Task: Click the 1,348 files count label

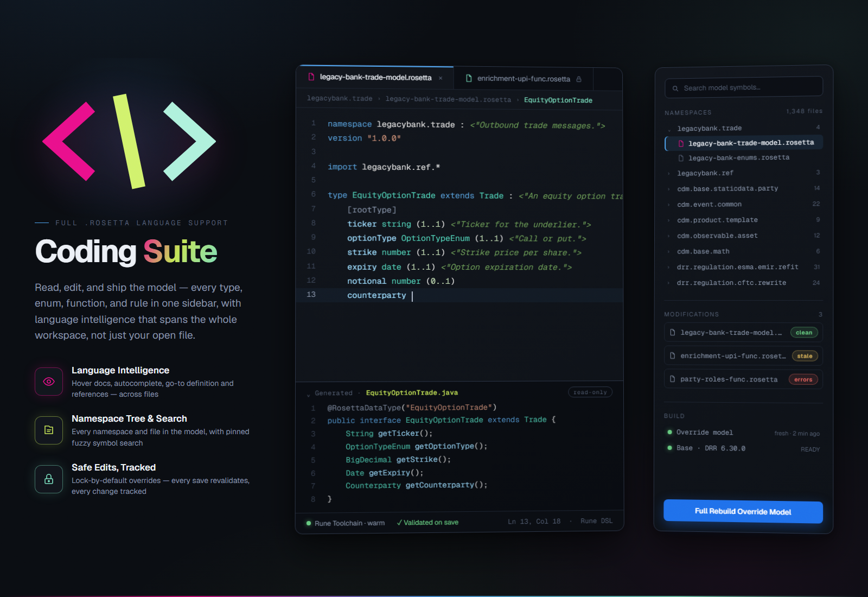Action: tap(804, 111)
